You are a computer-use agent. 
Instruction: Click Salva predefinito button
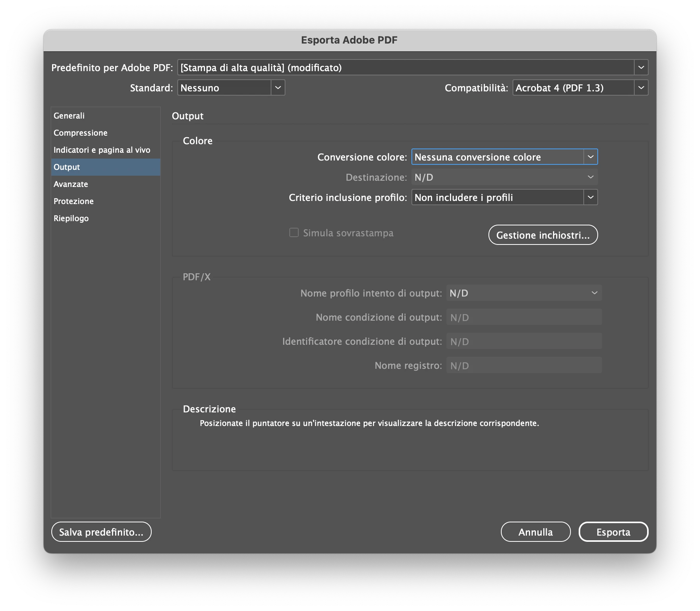101,532
